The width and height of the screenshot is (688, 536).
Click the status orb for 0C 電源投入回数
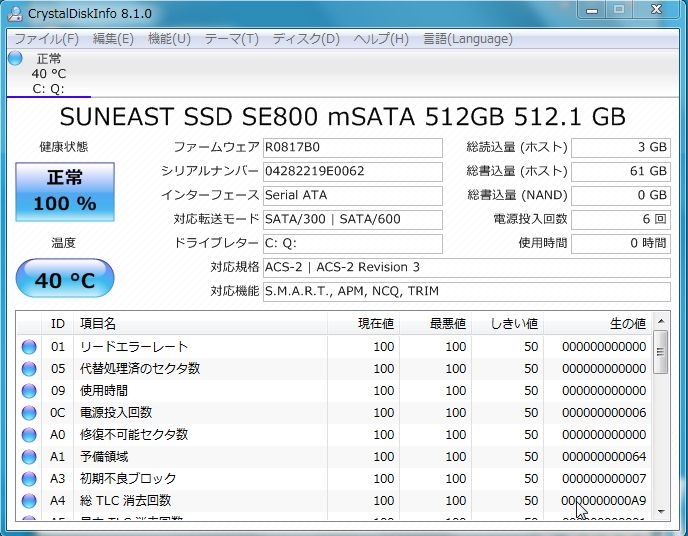coord(29,413)
